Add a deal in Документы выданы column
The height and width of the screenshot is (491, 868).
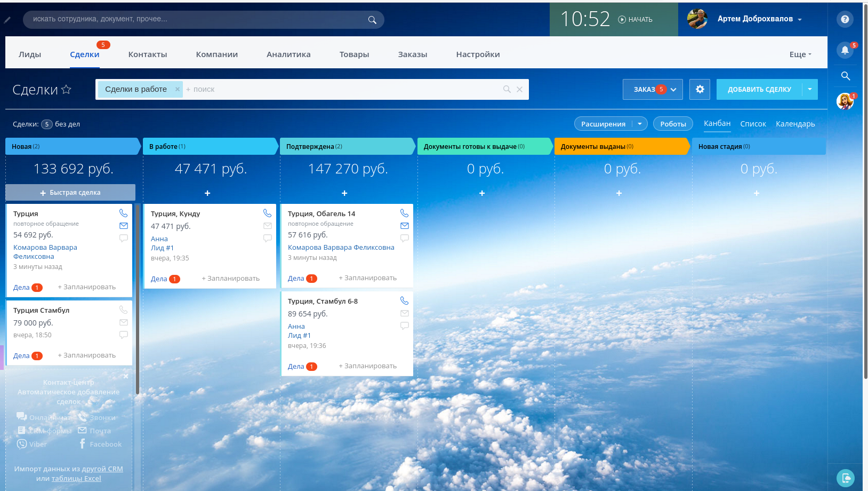[619, 193]
